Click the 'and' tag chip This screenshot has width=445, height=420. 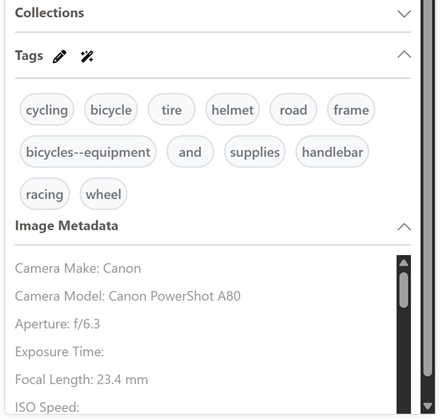190,152
